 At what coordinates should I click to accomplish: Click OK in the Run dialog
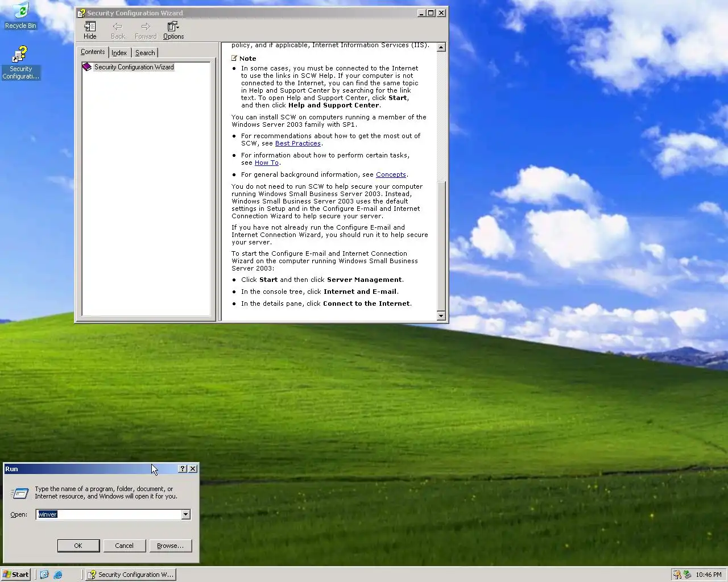point(78,546)
